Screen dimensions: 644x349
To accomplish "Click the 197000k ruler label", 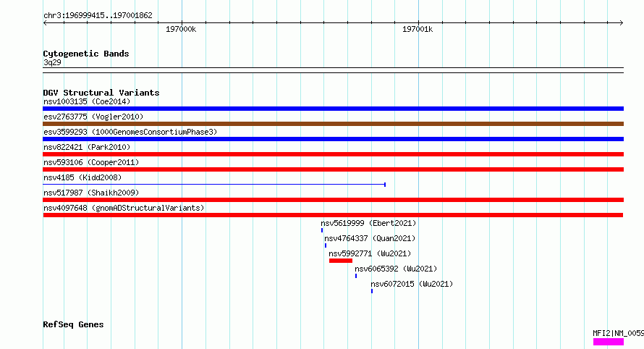I will pos(181,29).
